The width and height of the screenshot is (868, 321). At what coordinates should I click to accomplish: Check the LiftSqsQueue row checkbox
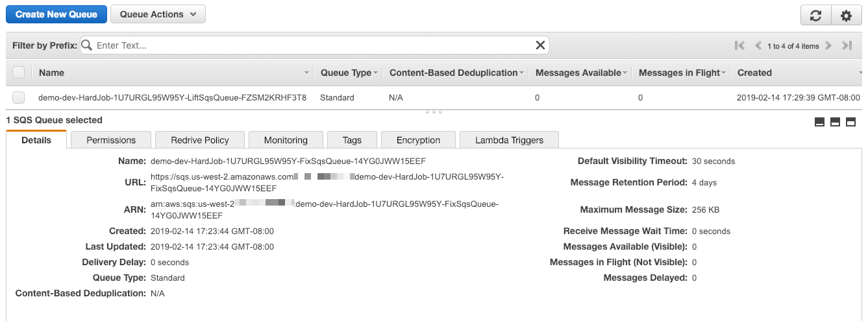coord(19,98)
